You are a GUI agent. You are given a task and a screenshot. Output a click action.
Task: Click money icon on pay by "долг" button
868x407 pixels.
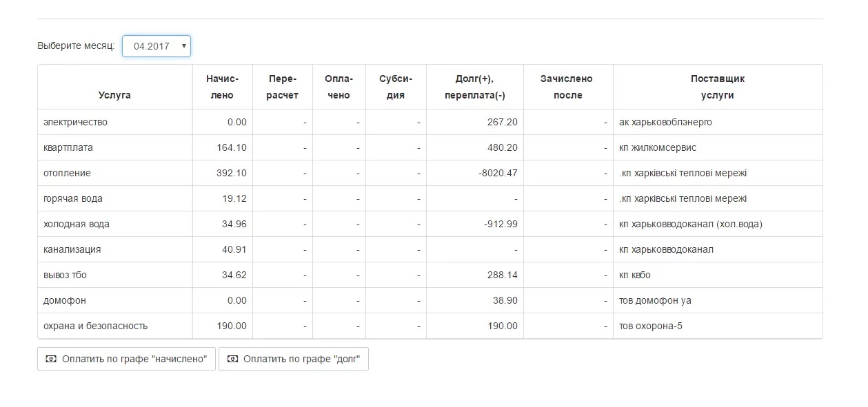(232, 359)
